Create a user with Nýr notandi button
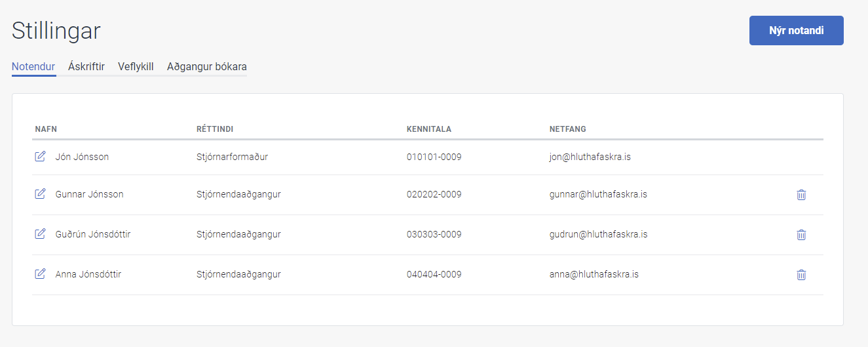 pyautogui.click(x=797, y=31)
